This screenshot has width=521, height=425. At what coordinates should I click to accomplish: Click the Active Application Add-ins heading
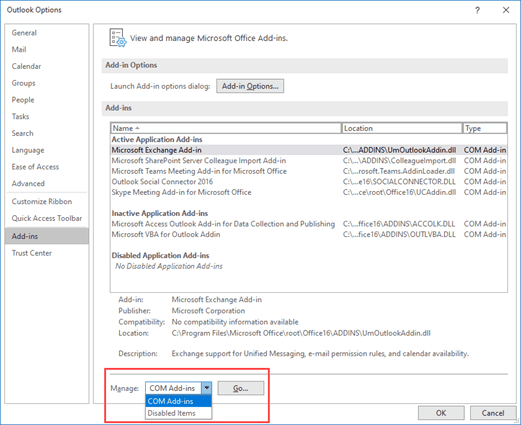(157, 139)
